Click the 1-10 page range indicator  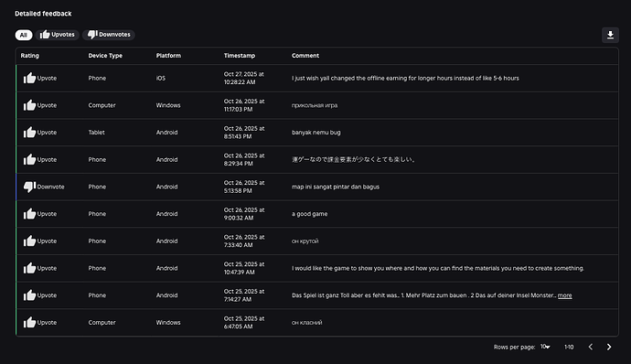point(569,347)
